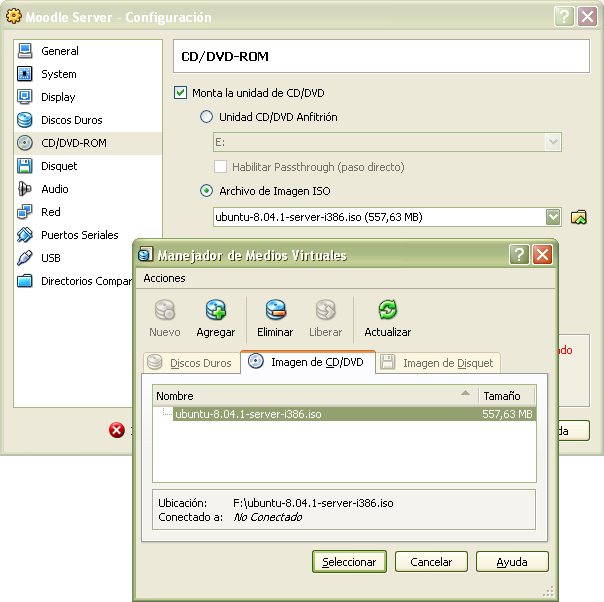
Task: Select the CD/DVD-ROM category
Action: (88, 143)
